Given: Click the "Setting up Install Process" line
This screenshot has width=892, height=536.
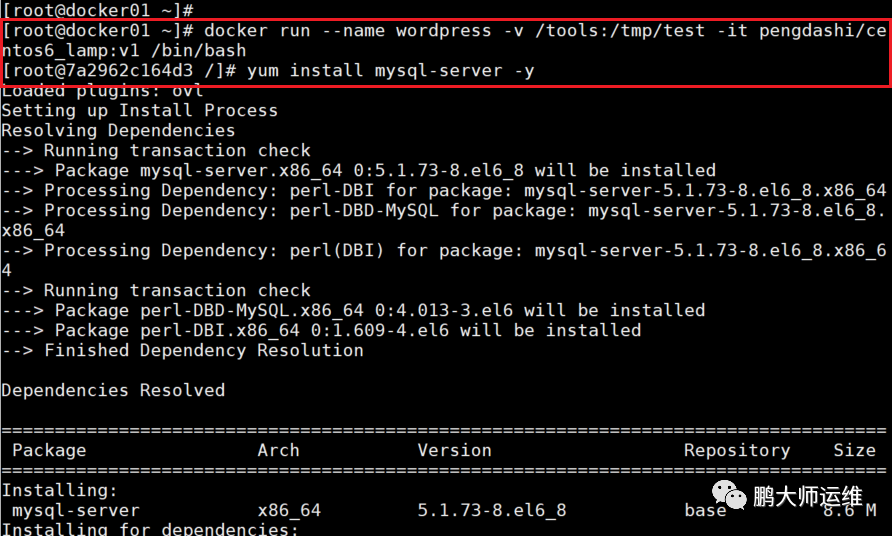Looking at the screenshot, I should coord(139,110).
